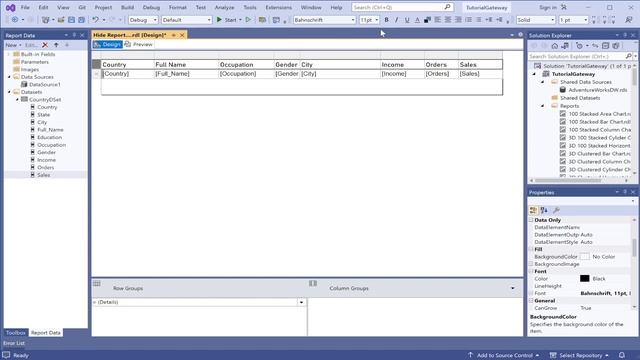Image resolution: width=640 pixels, height=360 pixels.
Task: Click the Save icon in toolbar
Action: coord(71,20)
